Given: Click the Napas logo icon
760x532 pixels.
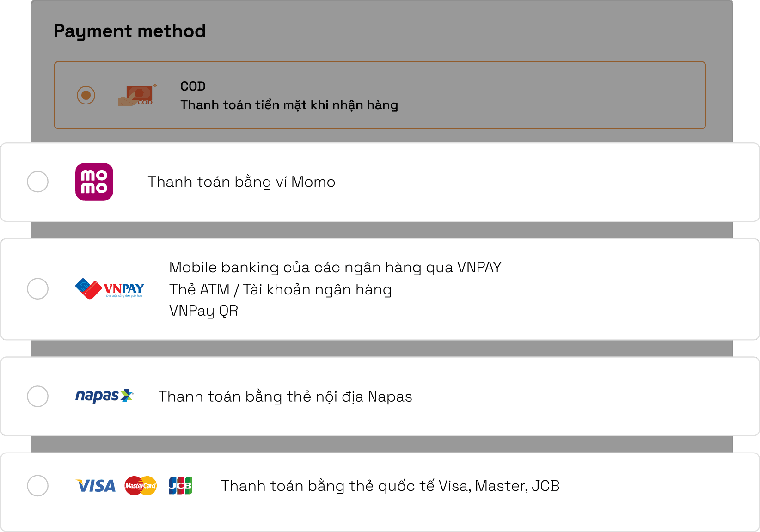Looking at the screenshot, I should coord(104,396).
